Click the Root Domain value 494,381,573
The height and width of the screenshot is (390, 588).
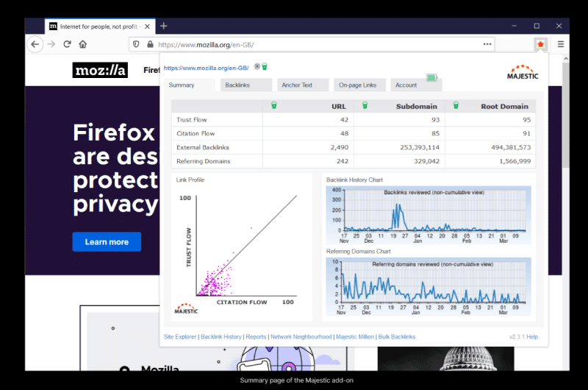tap(511, 147)
